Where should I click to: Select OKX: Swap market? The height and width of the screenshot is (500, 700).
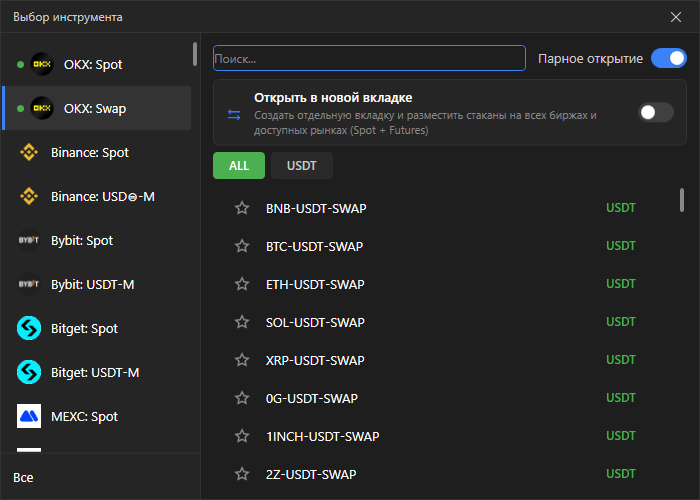[x=97, y=108]
